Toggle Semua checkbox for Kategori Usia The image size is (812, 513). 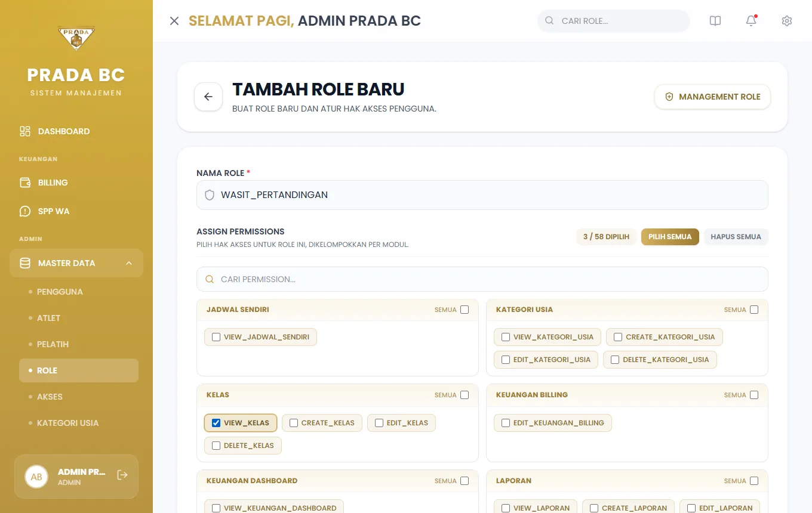[754, 310]
